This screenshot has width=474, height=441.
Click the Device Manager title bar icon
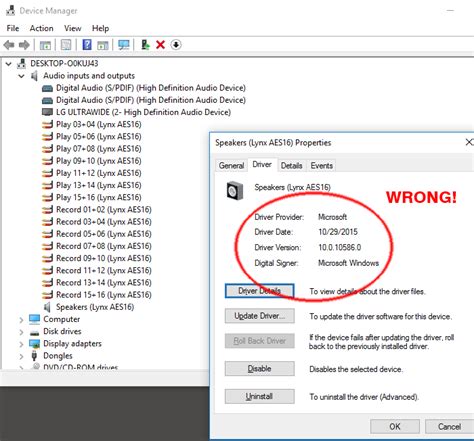pyautogui.click(x=10, y=11)
